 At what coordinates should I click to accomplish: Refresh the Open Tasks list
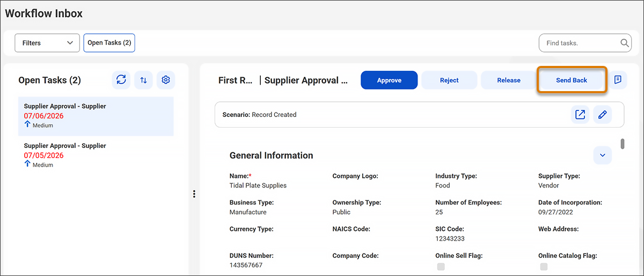tap(121, 80)
